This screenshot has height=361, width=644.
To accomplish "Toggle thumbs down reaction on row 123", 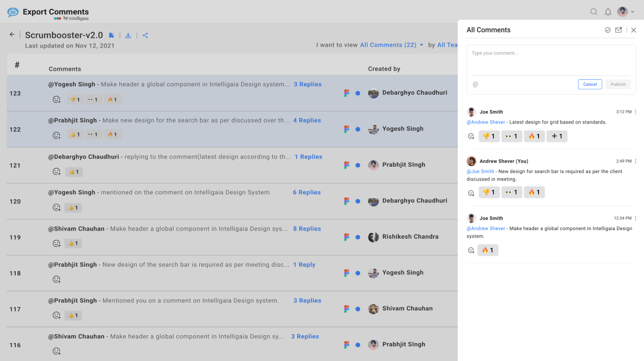I will [x=75, y=100].
